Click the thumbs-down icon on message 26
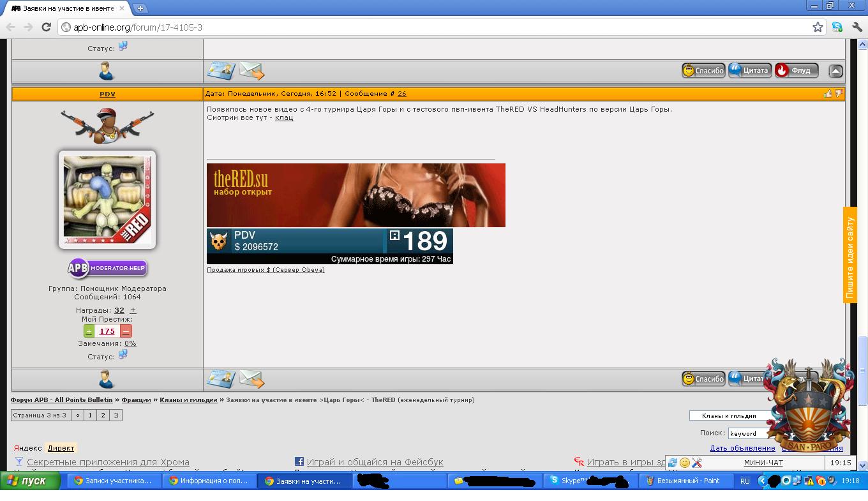This screenshot has height=501, width=868. pyautogui.click(x=839, y=94)
